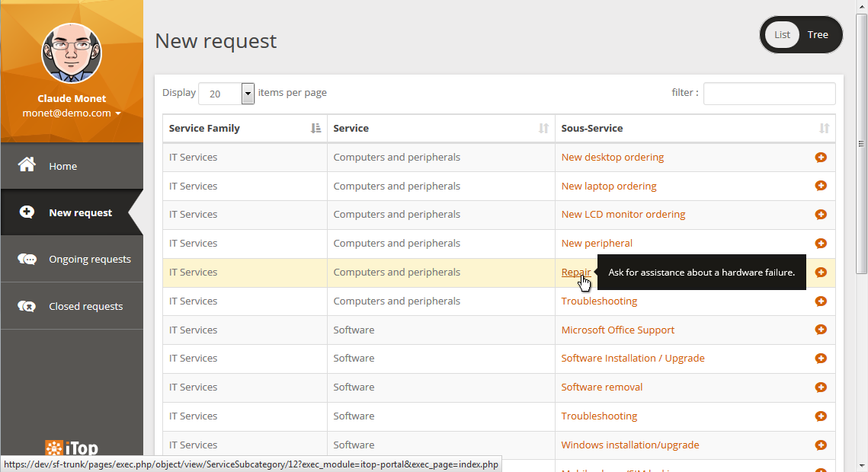Screen dimensions: 868x472
Task: Open the Software Installation / Upgrade link
Action: point(633,359)
